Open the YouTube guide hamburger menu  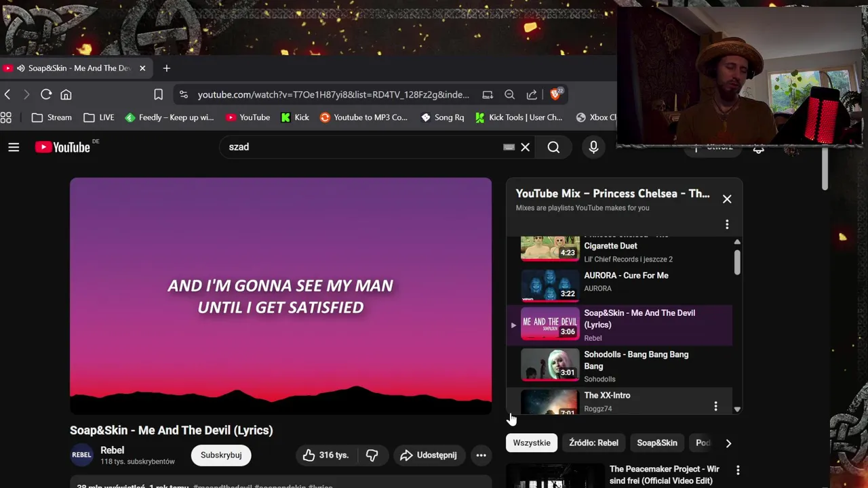(14, 147)
